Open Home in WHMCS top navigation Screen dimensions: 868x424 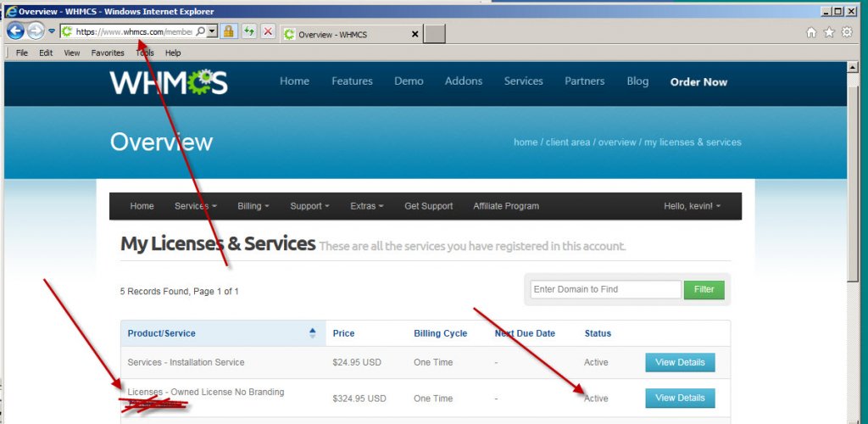coord(294,81)
